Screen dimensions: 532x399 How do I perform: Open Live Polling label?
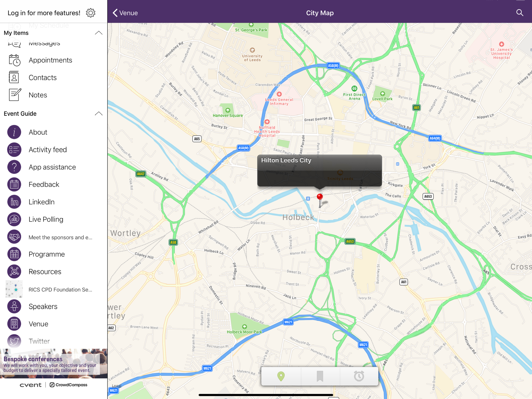coord(46,219)
